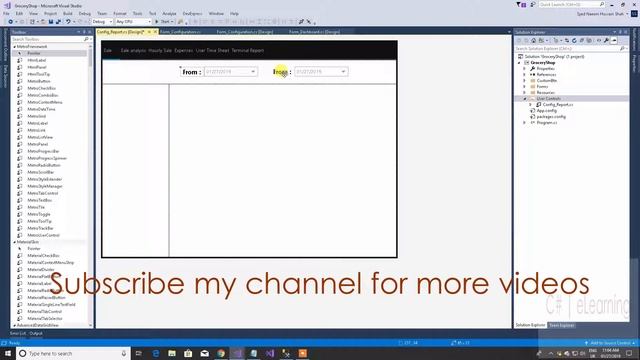Select the User Time Sheet tab

click(x=212, y=51)
